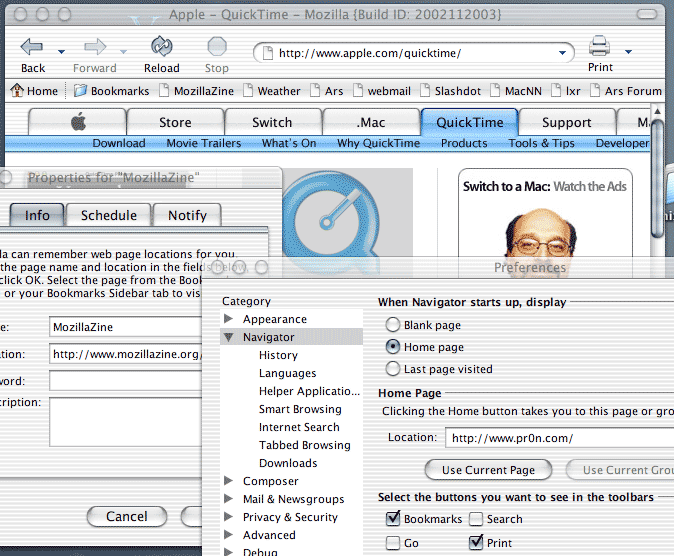Switch to Notify tab in Properties
The height and width of the screenshot is (556, 674).
tap(187, 215)
